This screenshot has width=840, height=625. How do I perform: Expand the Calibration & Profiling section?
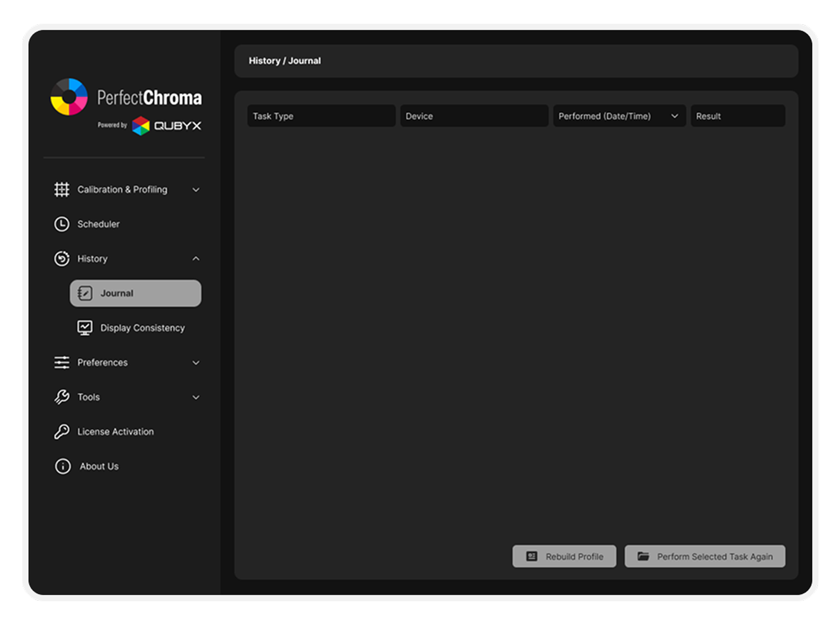pyautogui.click(x=196, y=190)
